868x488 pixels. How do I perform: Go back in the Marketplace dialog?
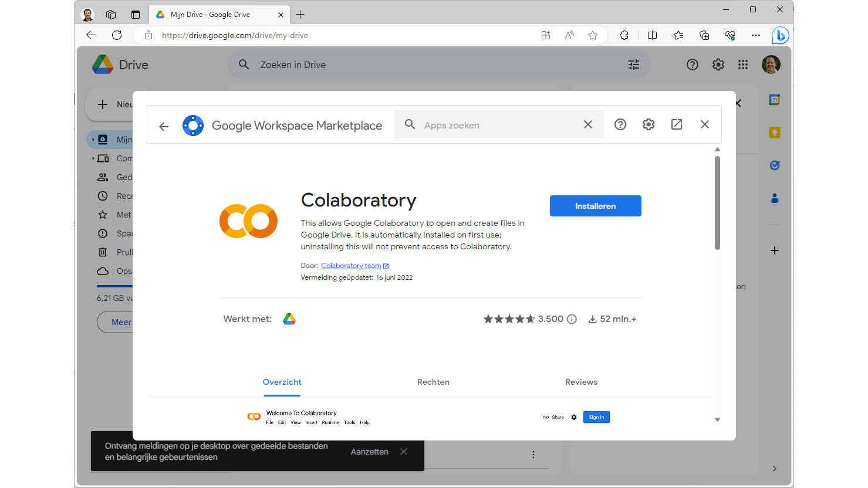point(164,126)
